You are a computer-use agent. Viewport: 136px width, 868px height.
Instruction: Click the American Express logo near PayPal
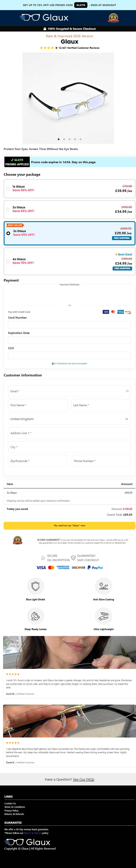63,568
